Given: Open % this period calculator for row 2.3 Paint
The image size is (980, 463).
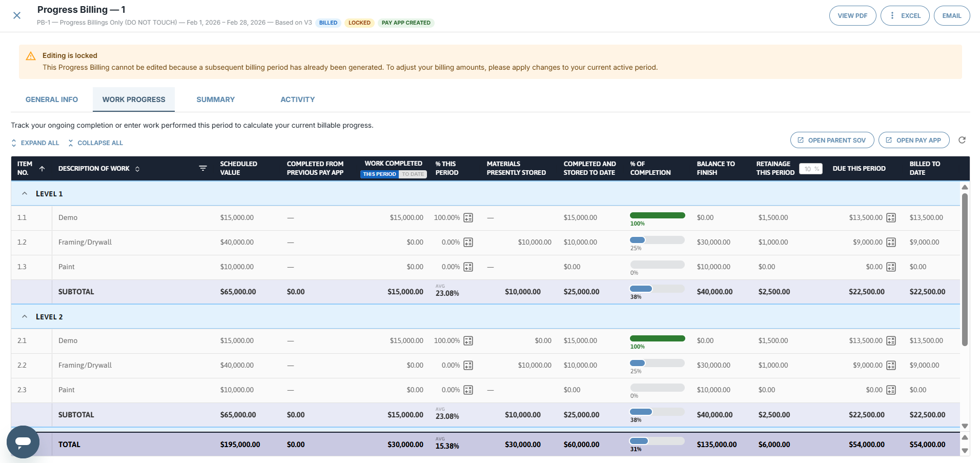Looking at the screenshot, I should 468,390.
